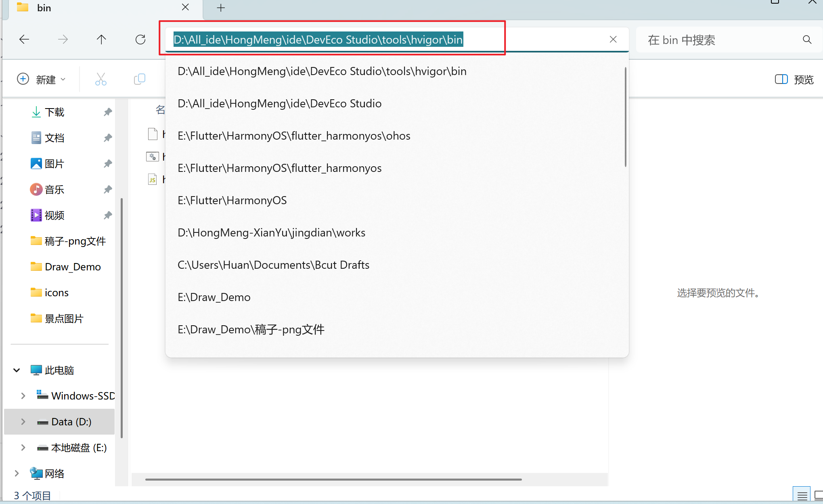This screenshot has width=823, height=504.
Task: Click the Copy icon in toolbar
Action: tap(139, 79)
